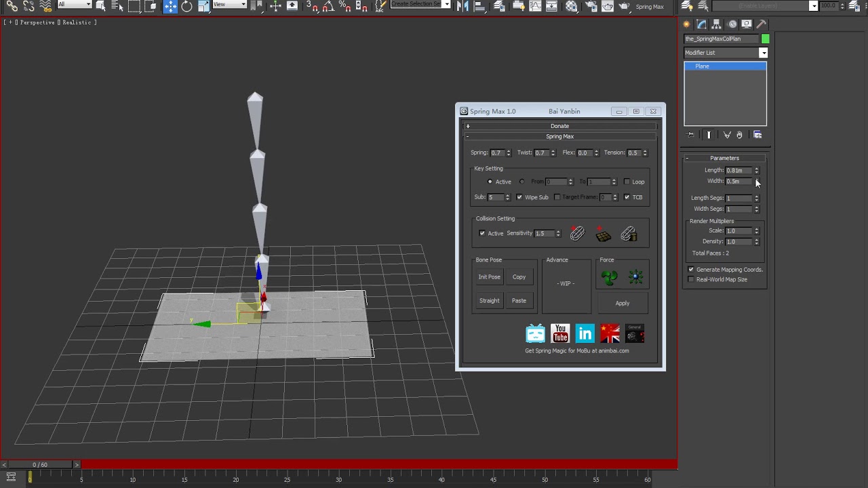
Task: Activate the Select and Scale tool
Action: click(x=203, y=5)
